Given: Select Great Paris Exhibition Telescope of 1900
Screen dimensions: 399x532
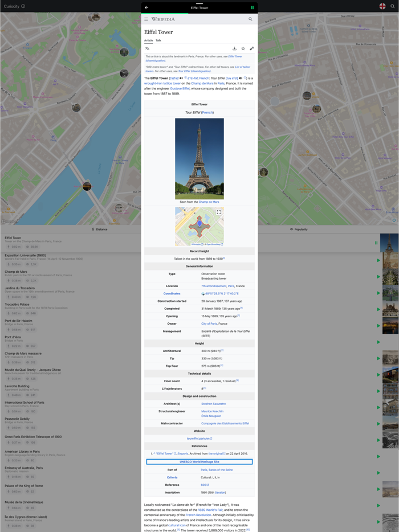Looking at the screenshot, I should tap(33, 437).
